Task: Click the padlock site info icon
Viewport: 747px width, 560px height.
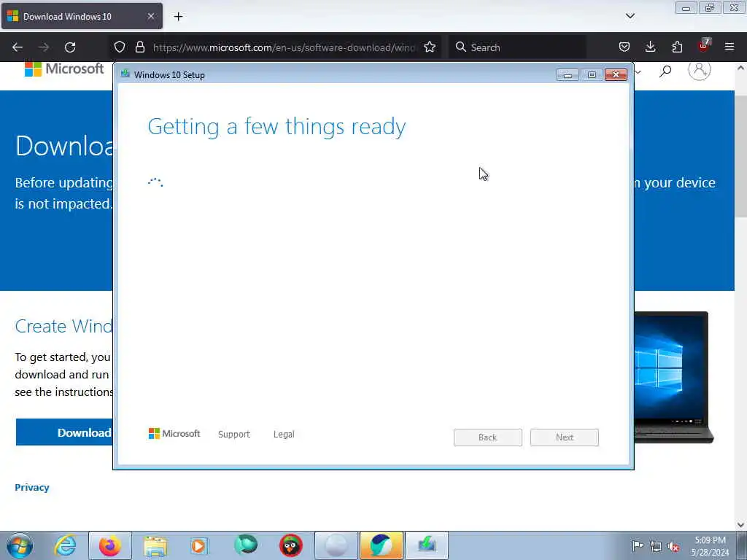Action: pos(139,47)
